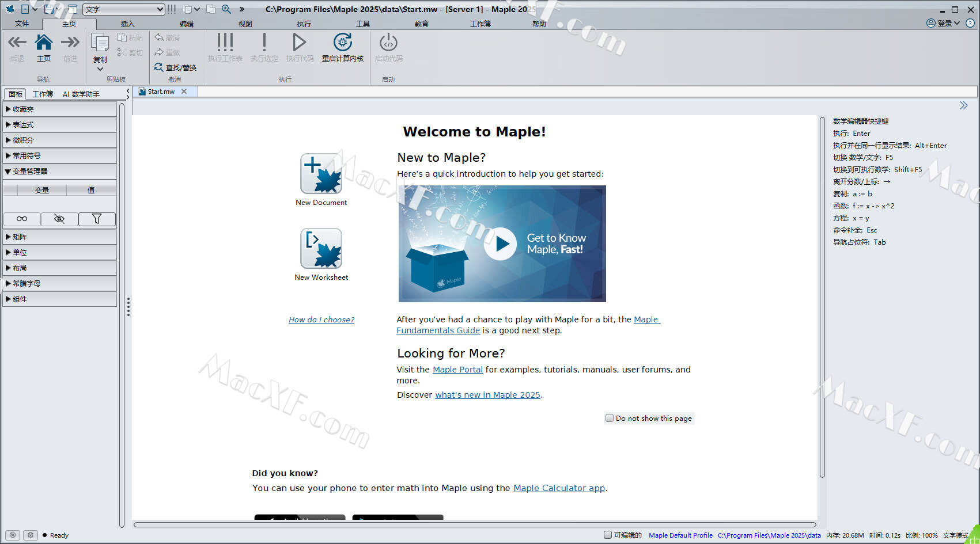Viewport: 980px width, 544px height.
Task: Collapse the right shortcuts panel chevron
Action: click(x=963, y=105)
